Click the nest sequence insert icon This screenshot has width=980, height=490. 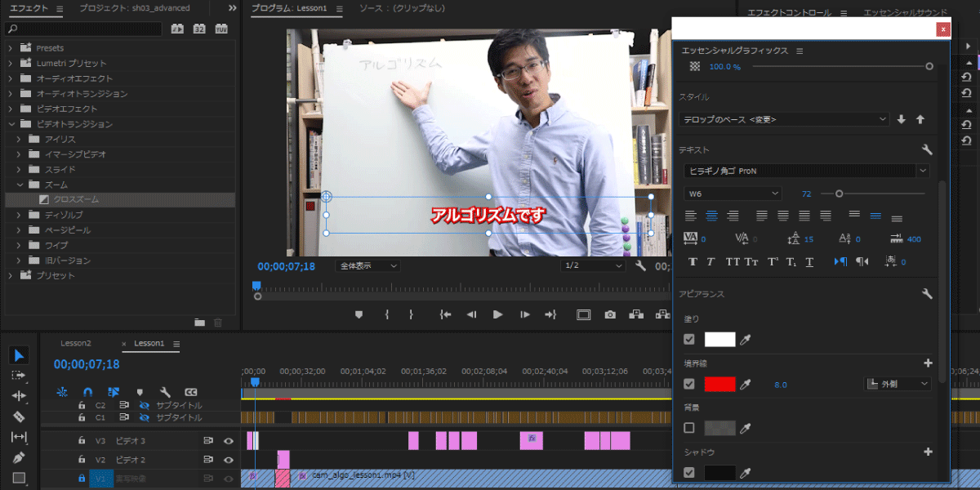click(62, 392)
